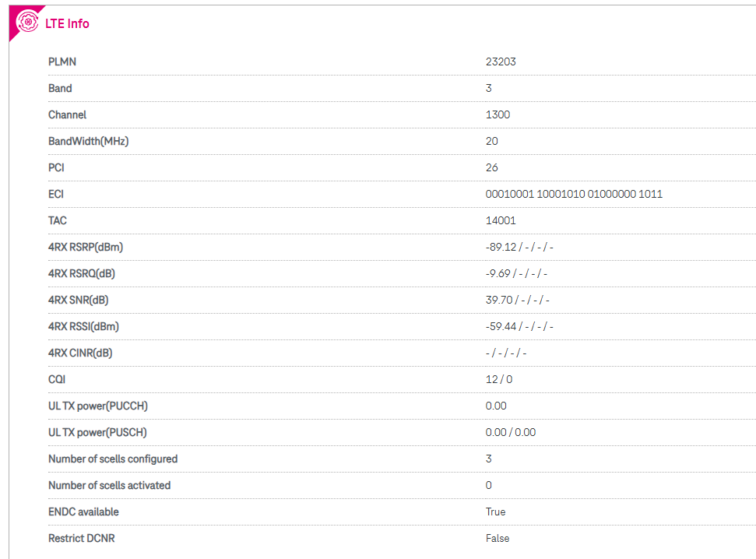Select the BandWidth(MHz) label
756x559 pixels.
click(x=88, y=142)
